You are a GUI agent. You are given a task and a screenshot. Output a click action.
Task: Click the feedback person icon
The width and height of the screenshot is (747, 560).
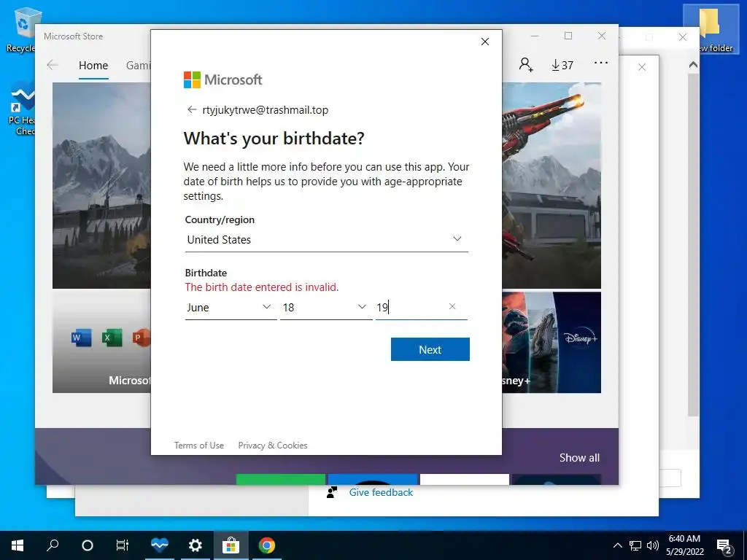pos(332,492)
